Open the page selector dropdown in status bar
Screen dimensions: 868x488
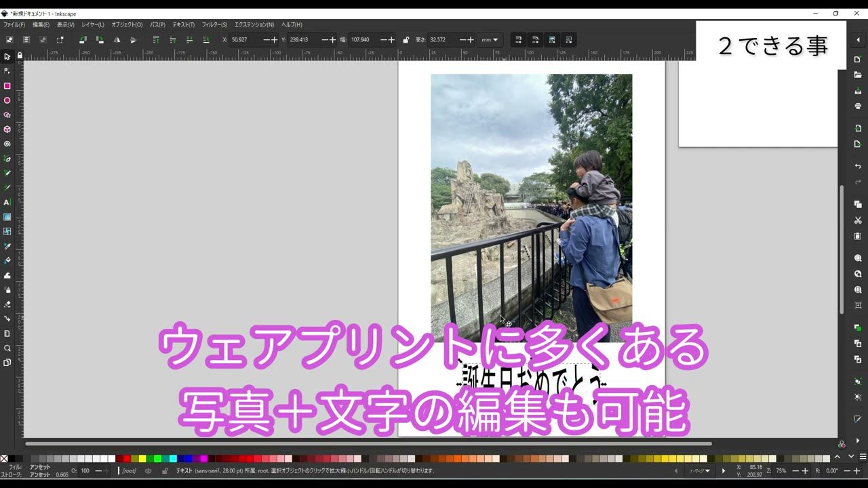pos(701,470)
